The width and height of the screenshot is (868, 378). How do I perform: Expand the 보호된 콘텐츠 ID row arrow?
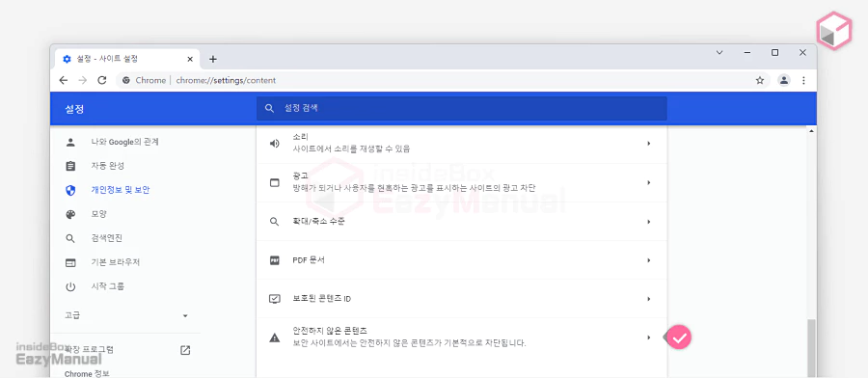(x=648, y=299)
